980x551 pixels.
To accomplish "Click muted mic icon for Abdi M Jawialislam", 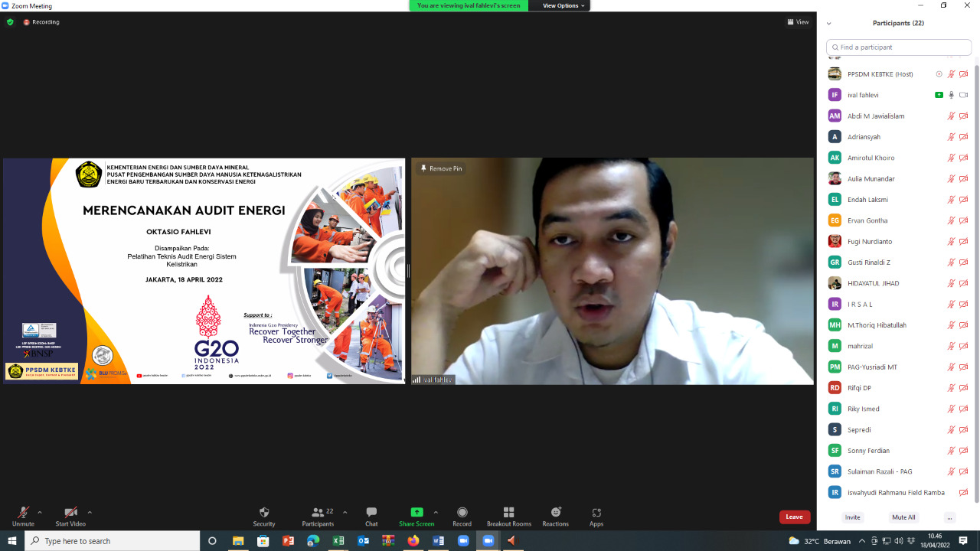I will click(x=951, y=116).
